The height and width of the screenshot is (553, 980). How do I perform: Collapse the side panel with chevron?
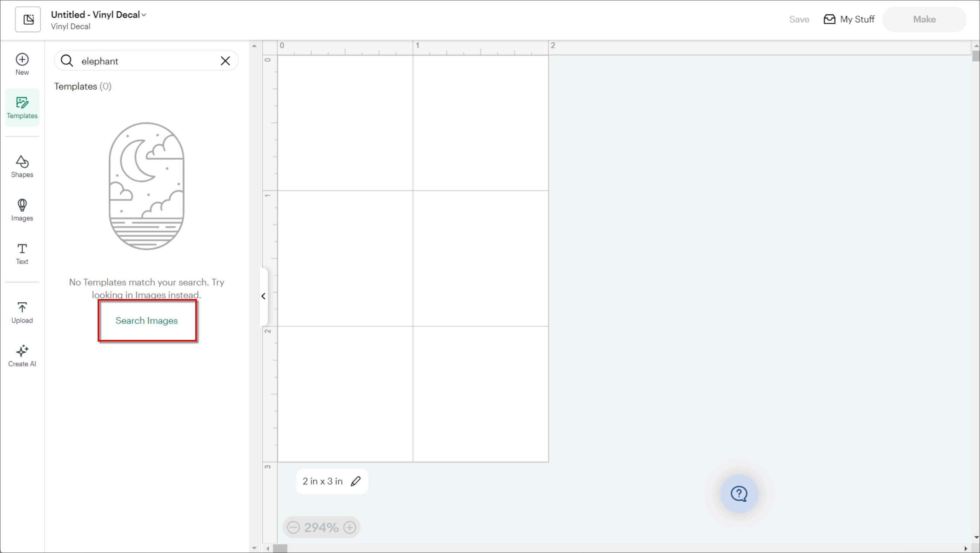point(263,296)
